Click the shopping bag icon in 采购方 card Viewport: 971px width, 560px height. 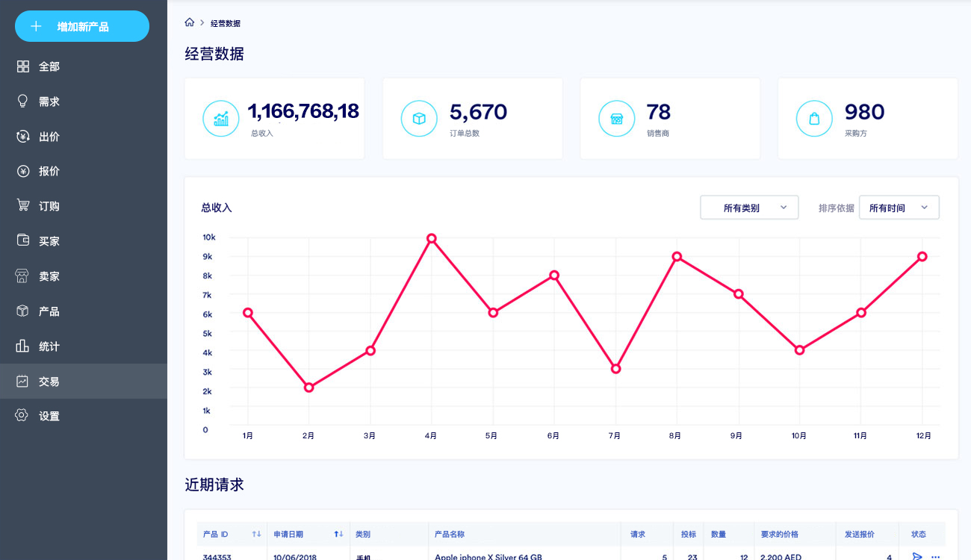(x=814, y=119)
